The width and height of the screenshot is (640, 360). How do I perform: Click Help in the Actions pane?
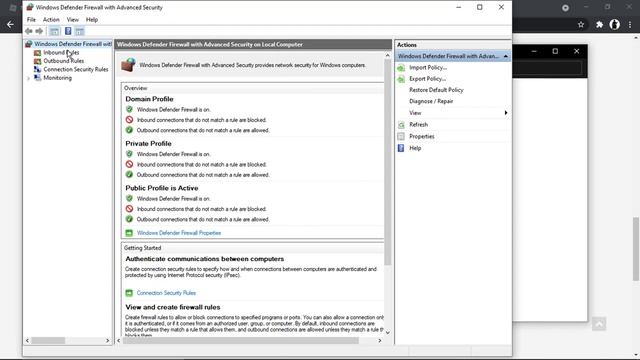pos(415,148)
